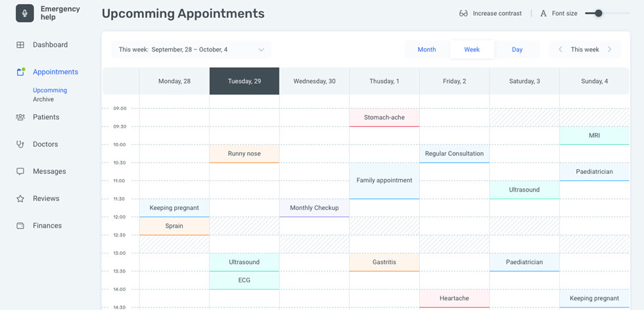Click the Doctors stethoscope icon
644x310 pixels.
click(20, 144)
